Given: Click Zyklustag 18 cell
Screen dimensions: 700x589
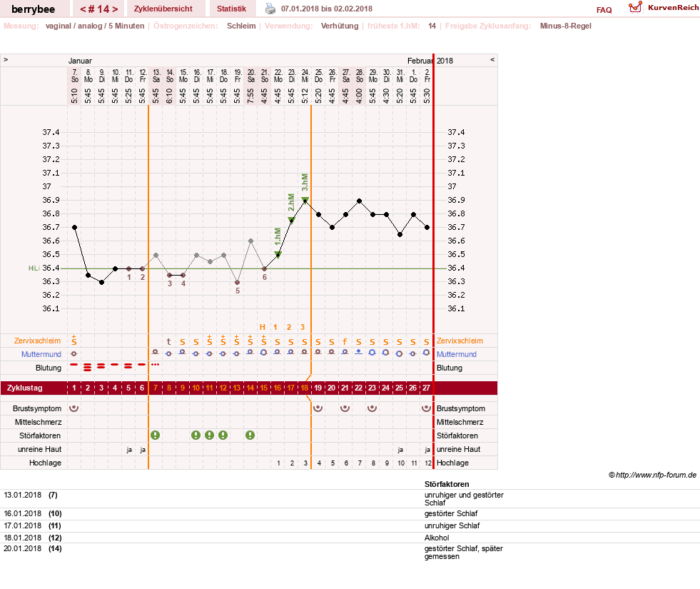Looking at the screenshot, I should pyautogui.click(x=305, y=388).
